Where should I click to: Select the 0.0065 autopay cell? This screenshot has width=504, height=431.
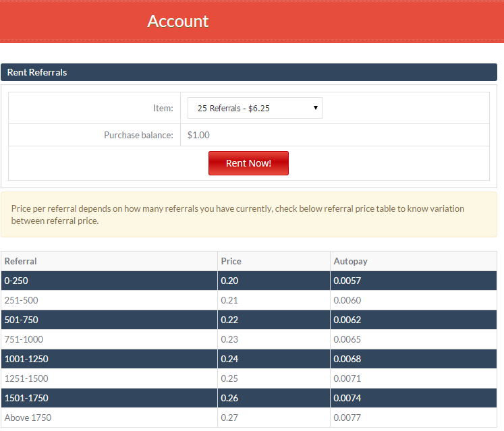tap(414, 339)
